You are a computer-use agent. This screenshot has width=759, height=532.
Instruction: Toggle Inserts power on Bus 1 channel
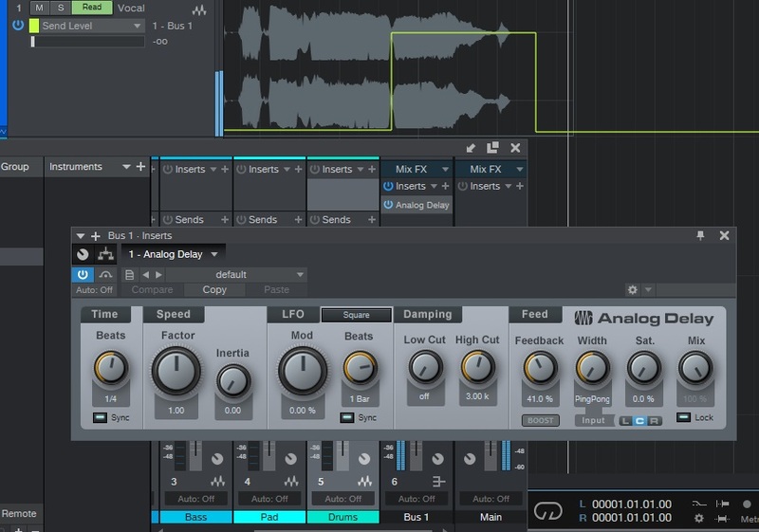click(x=388, y=186)
